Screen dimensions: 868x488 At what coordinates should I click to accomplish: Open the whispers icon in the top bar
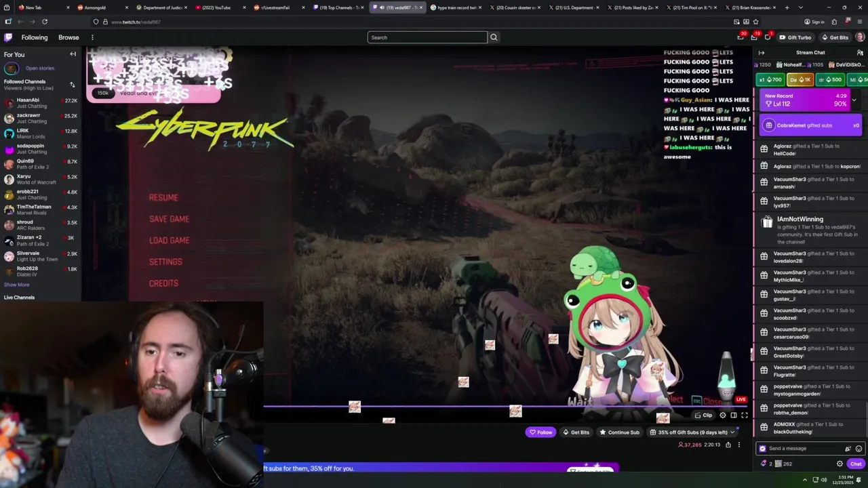tap(768, 37)
